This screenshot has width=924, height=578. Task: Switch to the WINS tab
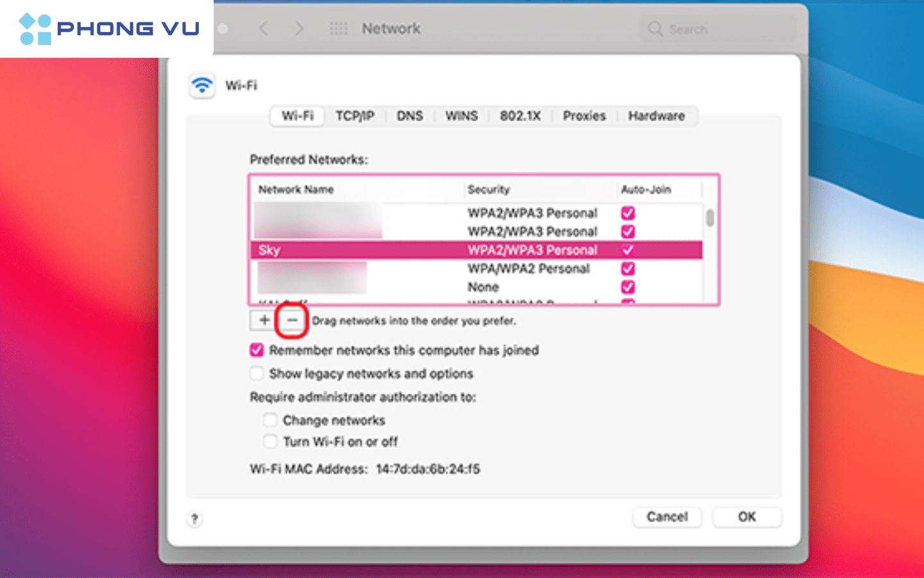[461, 116]
